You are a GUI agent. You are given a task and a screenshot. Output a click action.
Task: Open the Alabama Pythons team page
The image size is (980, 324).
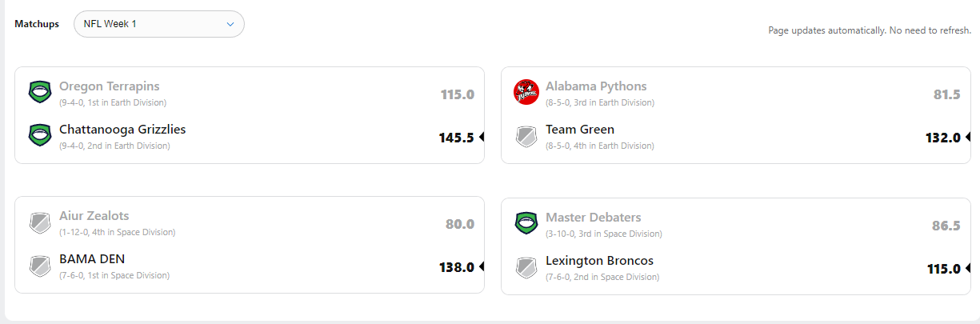(596, 86)
